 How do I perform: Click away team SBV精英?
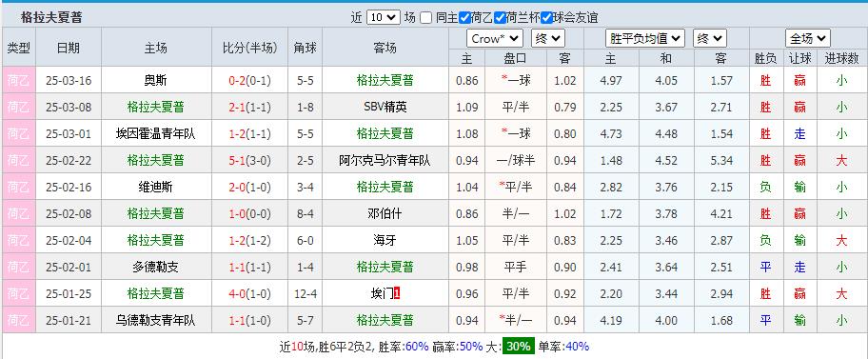point(385,107)
